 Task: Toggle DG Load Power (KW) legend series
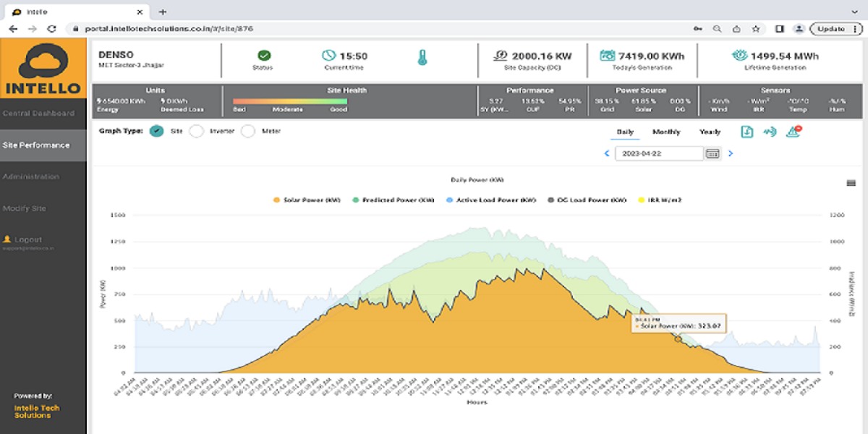pyautogui.click(x=587, y=199)
